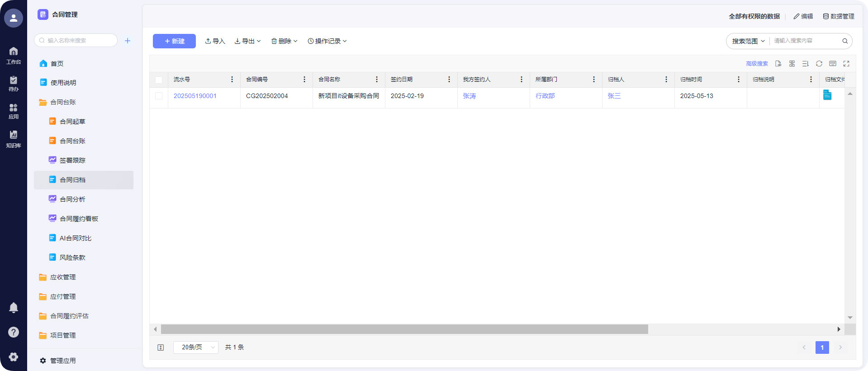Open the help question mark icon
The image size is (868, 371).
click(x=14, y=332)
